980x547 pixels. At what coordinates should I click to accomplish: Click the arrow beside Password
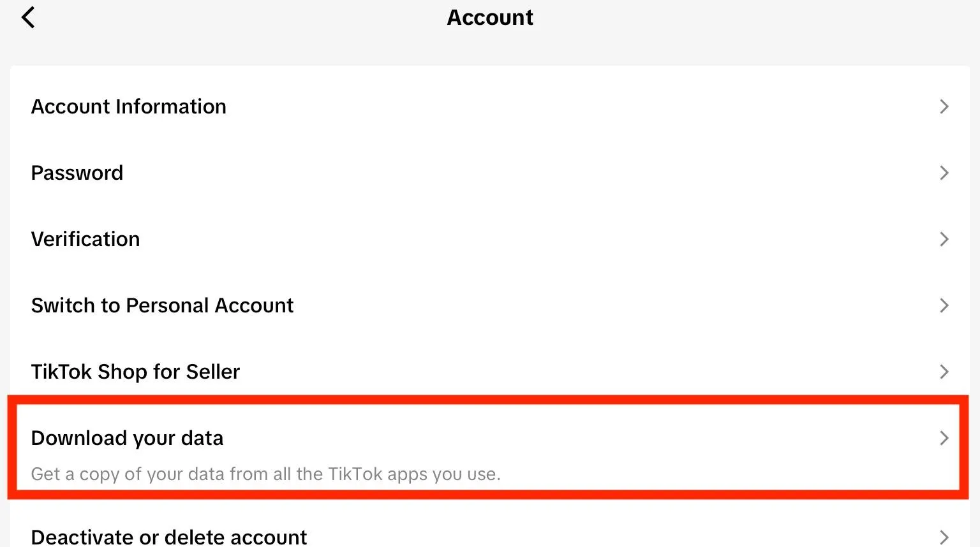pyautogui.click(x=944, y=173)
